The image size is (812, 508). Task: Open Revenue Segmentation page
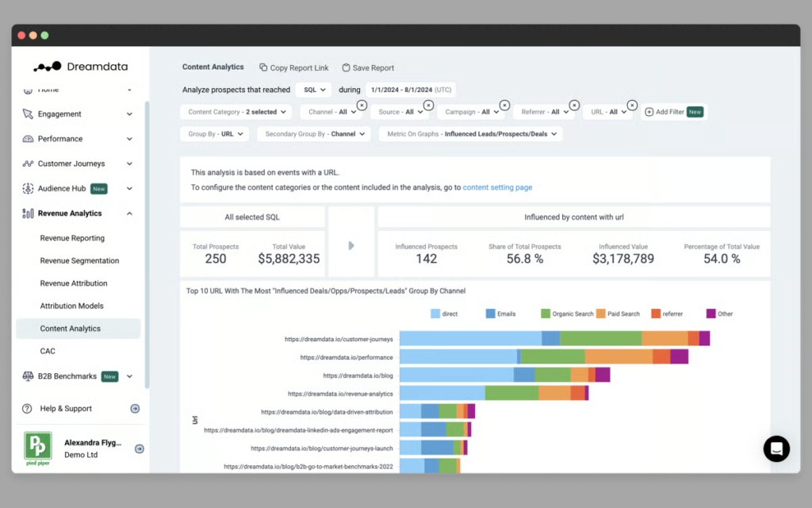pyautogui.click(x=80, y=260)
